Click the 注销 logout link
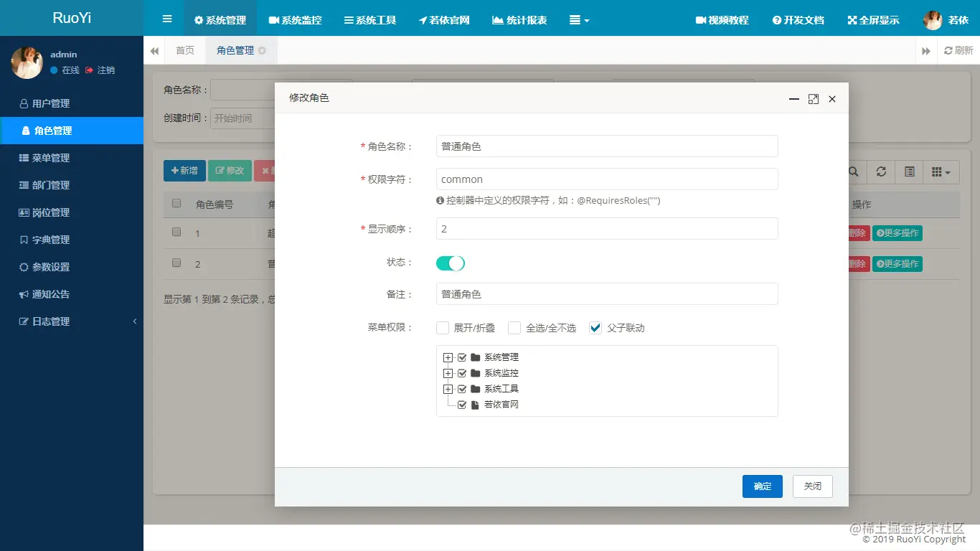This screenshot has height=551, width=980. [x=100, y=70]
